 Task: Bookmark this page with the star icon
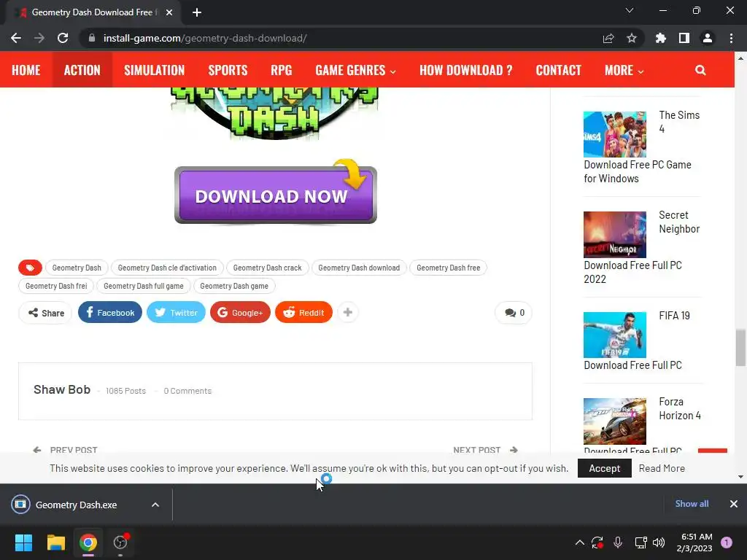click(632, 38)
